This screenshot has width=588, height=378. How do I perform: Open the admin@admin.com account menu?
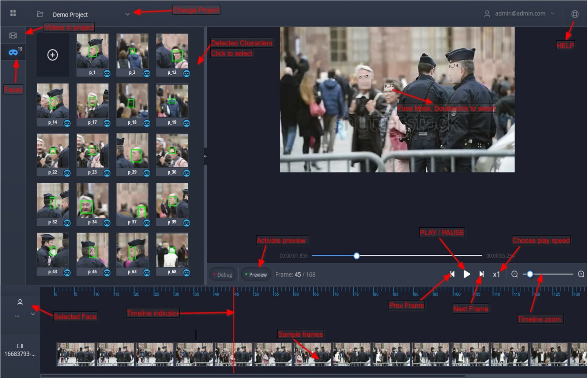point(520,14)
